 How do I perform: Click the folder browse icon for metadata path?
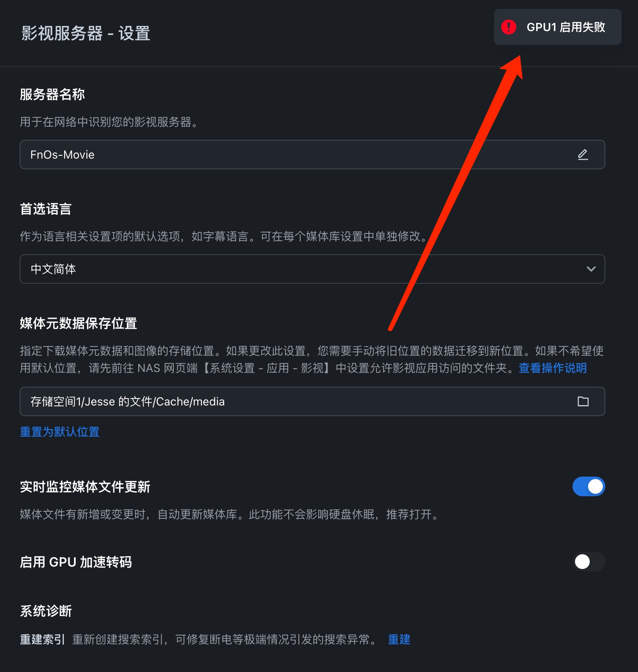(x=583, y=401)
